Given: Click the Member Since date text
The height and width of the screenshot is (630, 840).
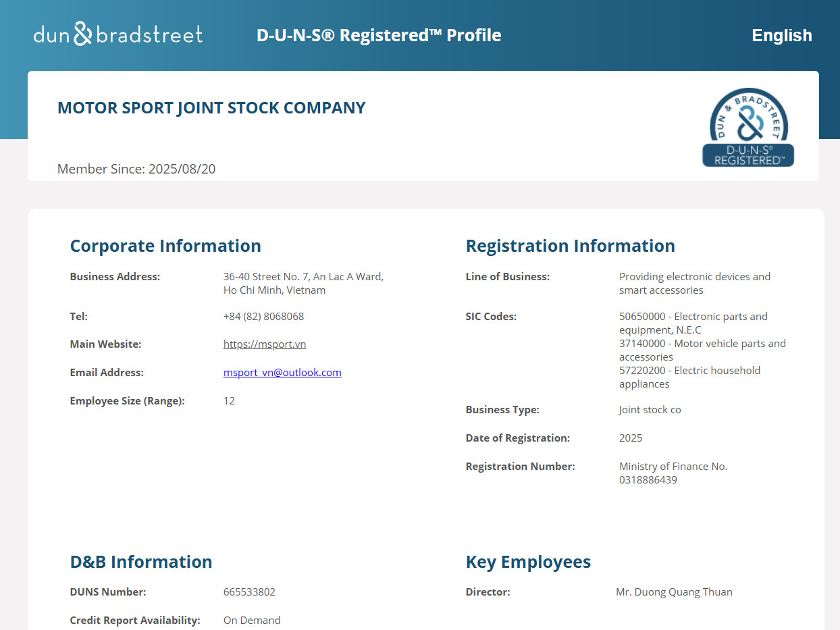Looking at the screenshot, I should point(136,169).
